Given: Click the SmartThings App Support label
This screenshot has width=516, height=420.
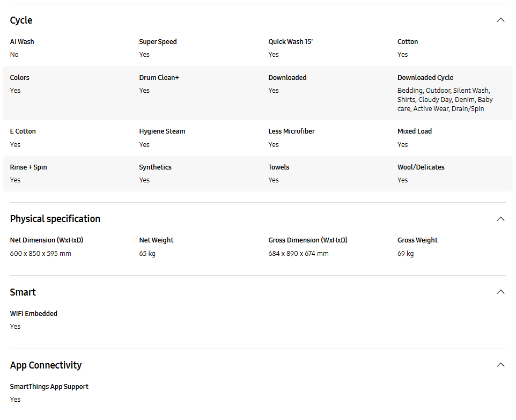Looking at the screenshot, I should 49,387.
